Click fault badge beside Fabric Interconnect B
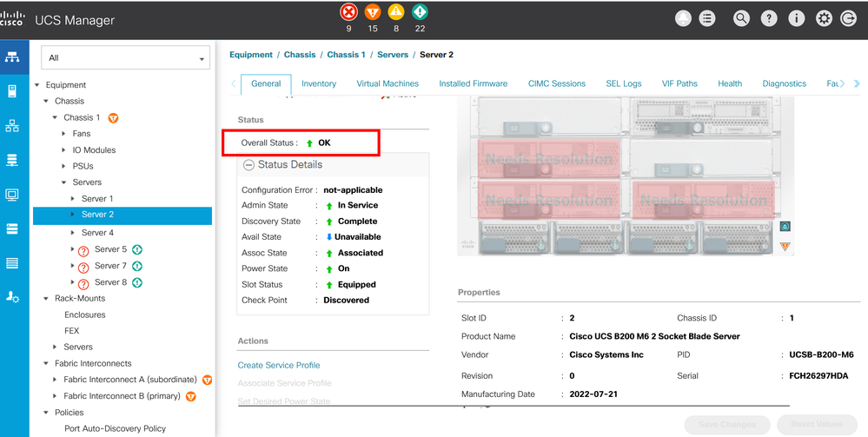 click(x=190, y=396)
